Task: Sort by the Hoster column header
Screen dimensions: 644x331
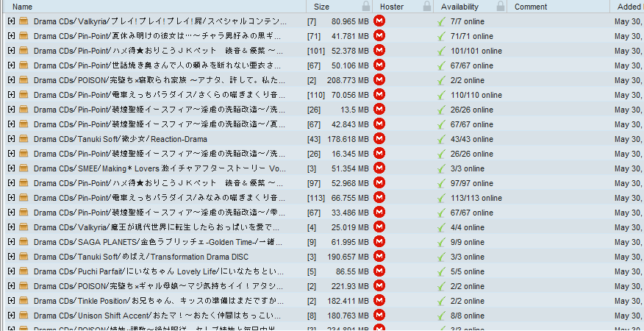Action: tap(392, 7)
